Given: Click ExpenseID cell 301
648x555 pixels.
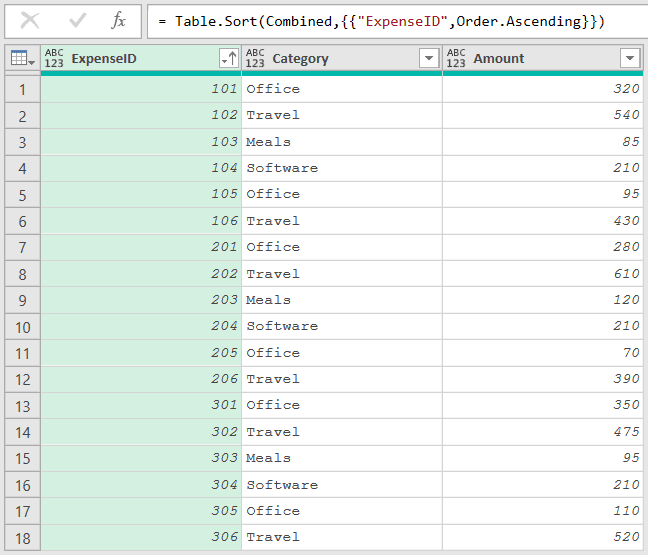Looking at the screenshot, I should 141,406.
